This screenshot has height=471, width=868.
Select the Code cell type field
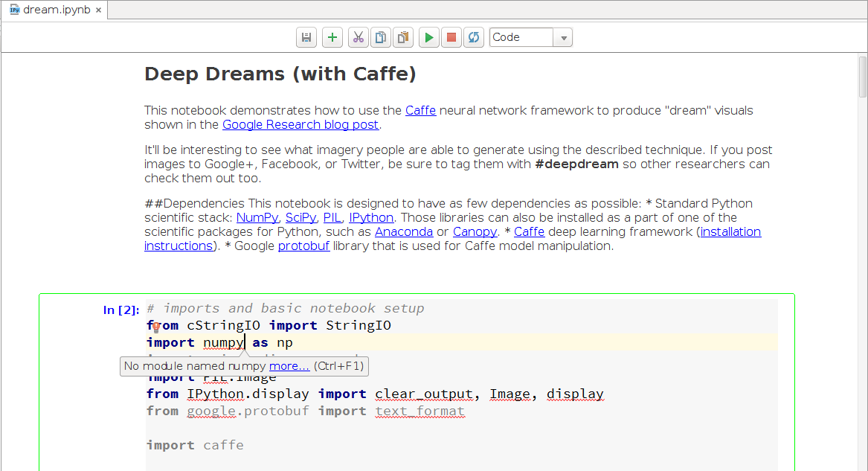[x=521, y=38]
